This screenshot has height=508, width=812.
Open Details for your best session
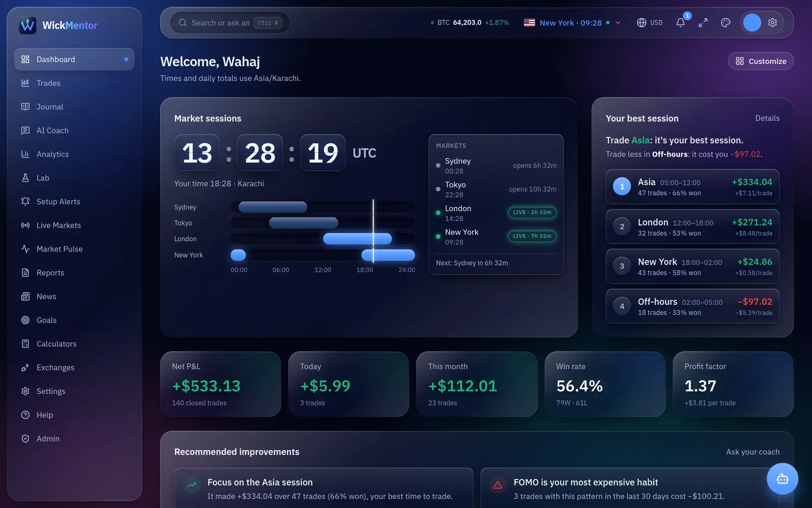coord(767,118)
